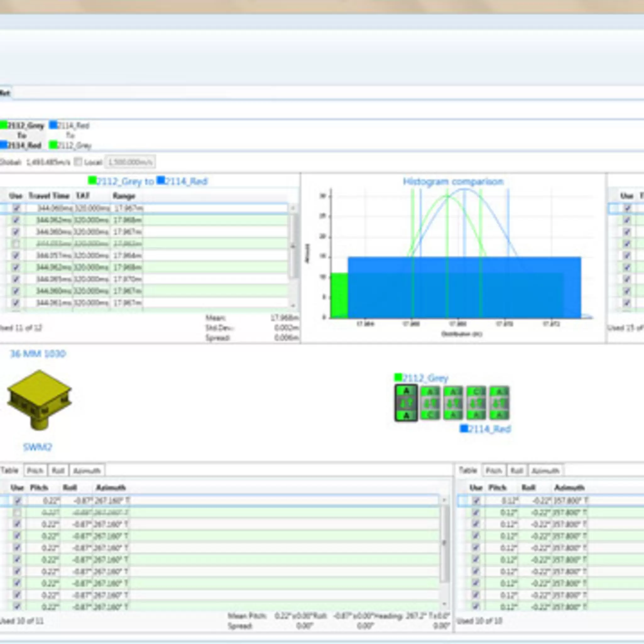Switch to Azimuth tab in left attitude panel
Viewport: 644px width, 644px height.
[87, 471]
